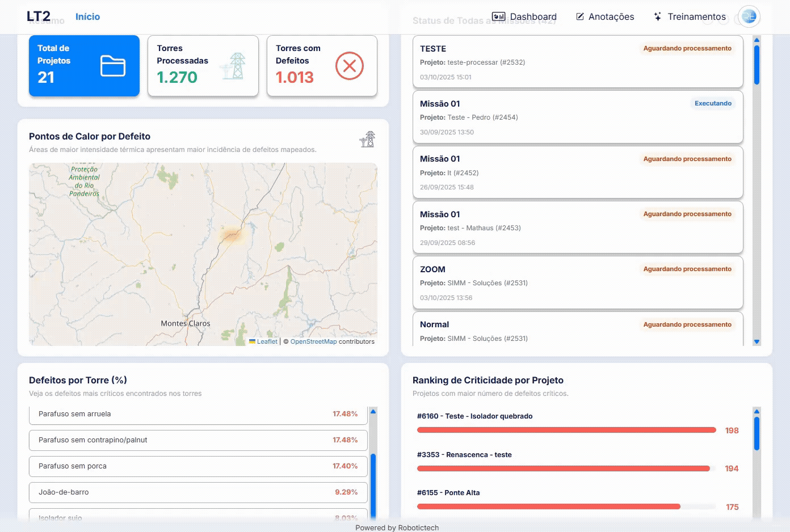
Task: Click the #6155 Ponte Alta bar
Action: (x=549, y=506)
